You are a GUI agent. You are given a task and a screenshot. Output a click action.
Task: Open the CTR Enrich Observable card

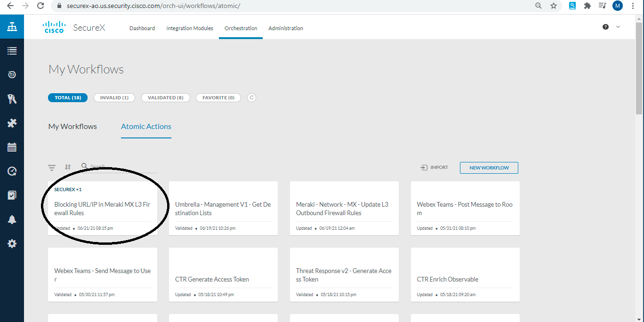[x=465, y=275]
